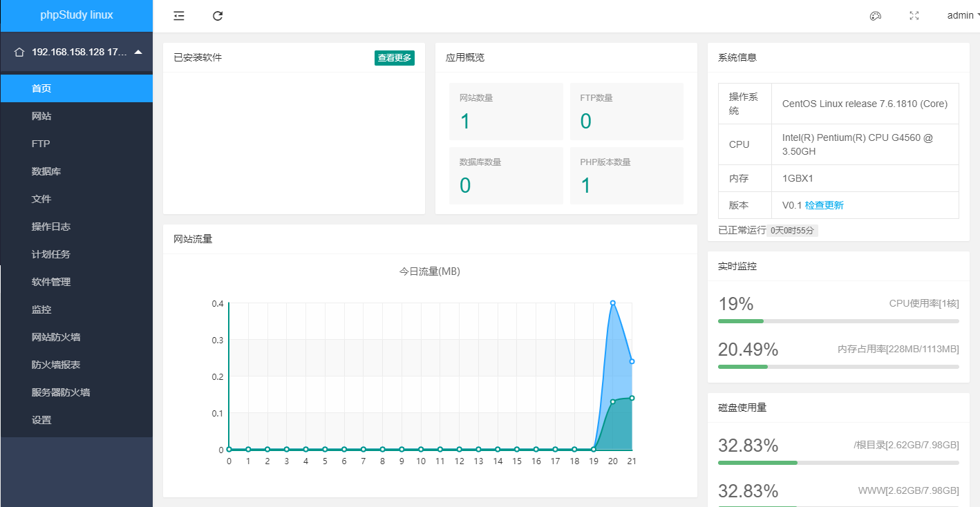The height and width of the screenshot is (507, 980).
Task: Collapse the sidebar using the menu fold icon
Action: pos(179,16)
